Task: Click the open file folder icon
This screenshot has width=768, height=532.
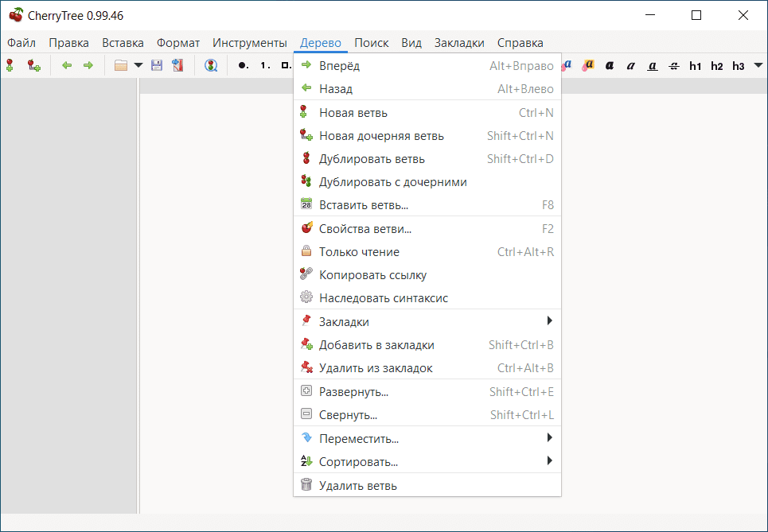Action: click(x=121, y=65)
